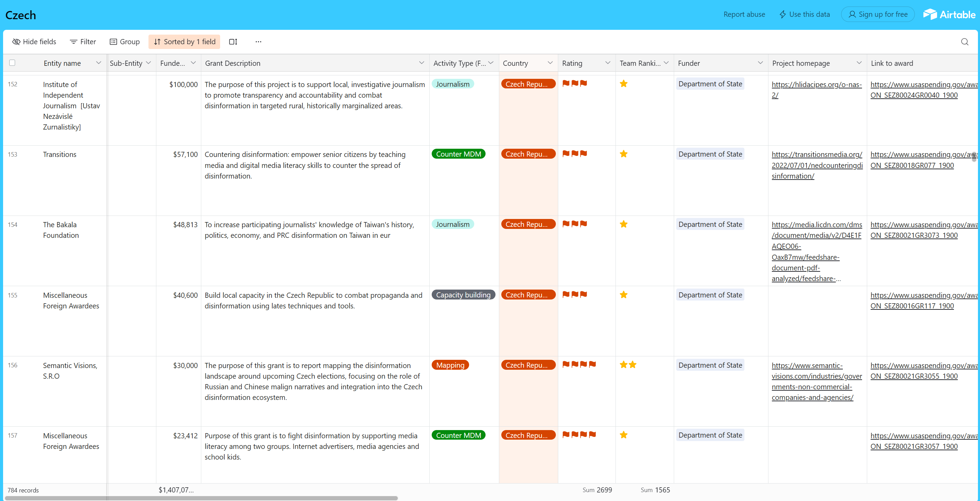Select the $30,000 funded amount cell
Image resolution: width=980 pixels, height=501 pixels.
click(x=178, y=391)
